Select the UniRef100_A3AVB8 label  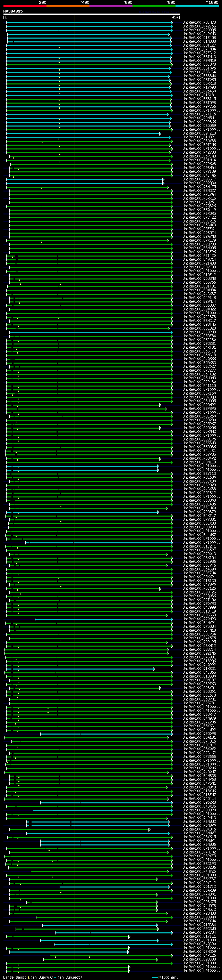pos(199,141)
